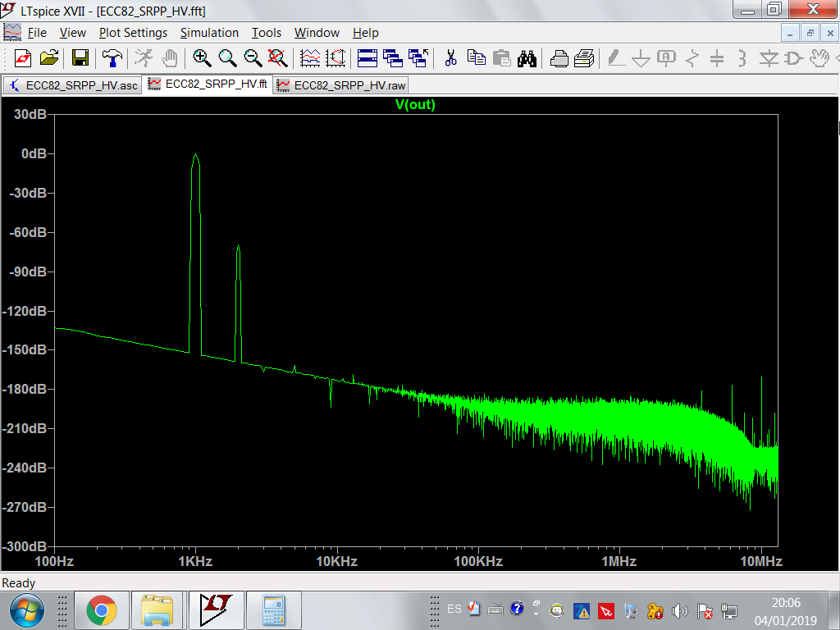
Task: Open the File menu
Action: 37,33
